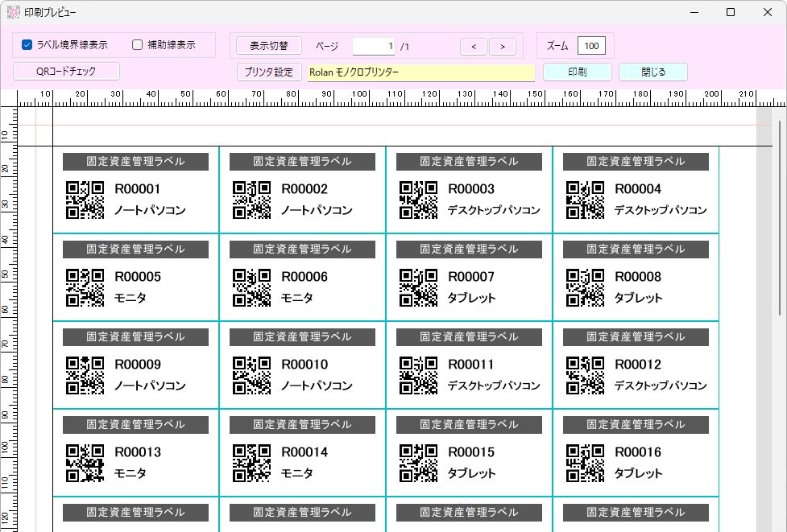787x532 pixels.
Task: Click the 表示切替 button
Action: [267, 45]
